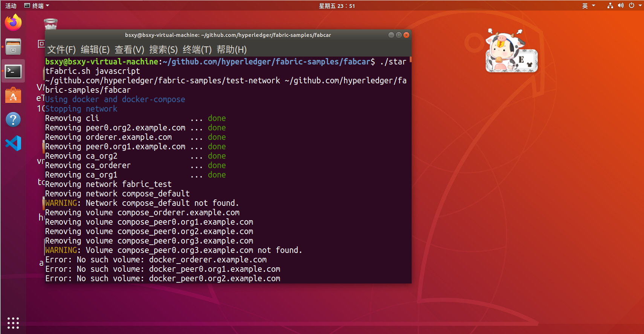Click "WARNING: Volume compose_peer0.org3.example.com not found."
The height and width of the screenshot is (334, 644).
(x=174, y=250)
